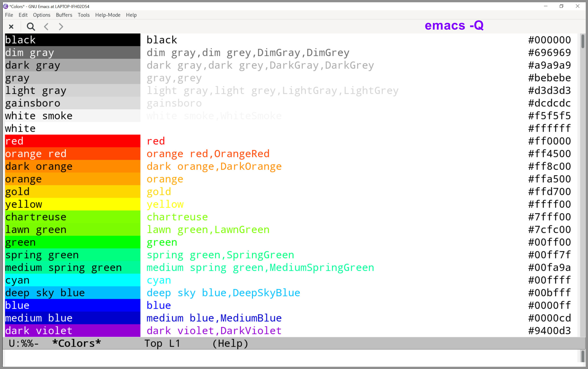This screenshot has width=588, height=369.
Task: Open the Buffers menu
Action: coord(64,15)
